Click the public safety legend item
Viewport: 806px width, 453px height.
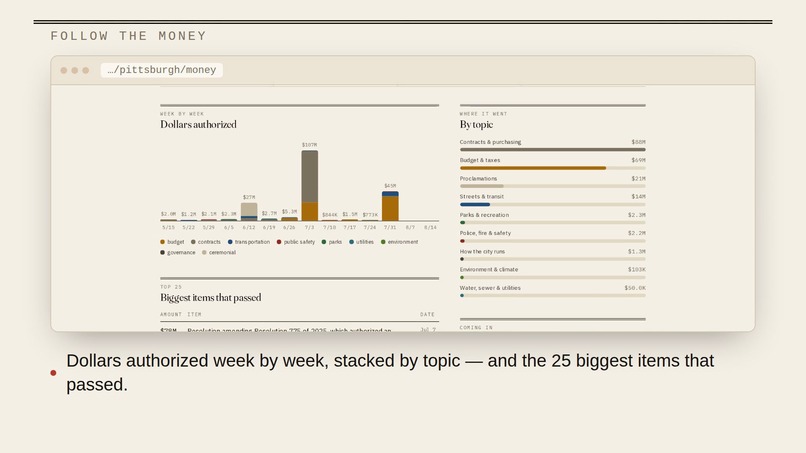(296, 242)
